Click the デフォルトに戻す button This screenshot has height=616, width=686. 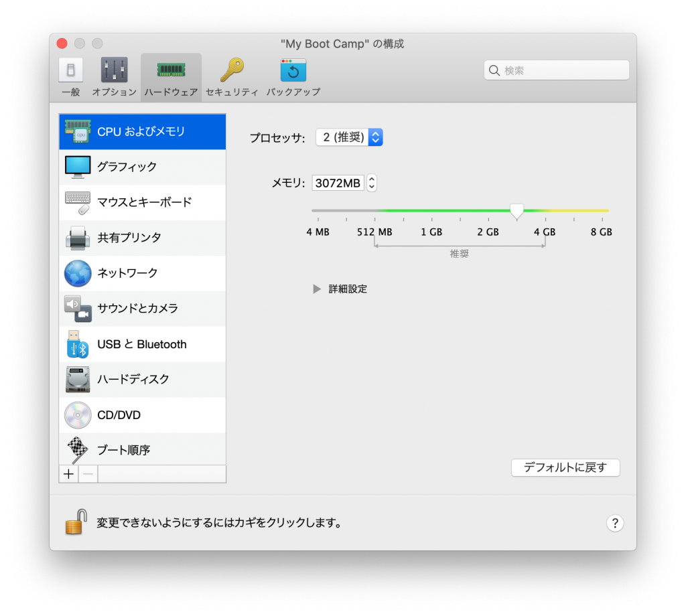(x=565, y=468)
